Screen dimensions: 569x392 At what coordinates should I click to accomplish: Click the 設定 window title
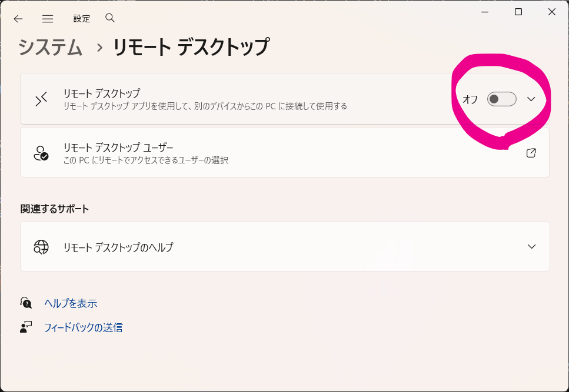(82, 19)
